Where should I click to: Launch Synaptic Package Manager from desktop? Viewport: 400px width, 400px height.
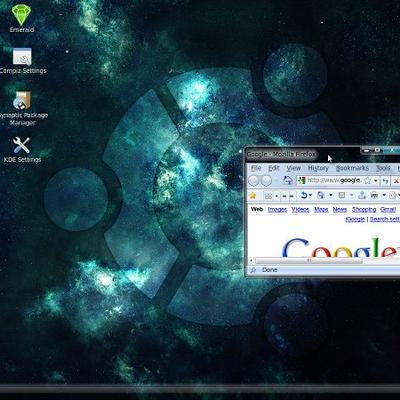tap(22, 108)
